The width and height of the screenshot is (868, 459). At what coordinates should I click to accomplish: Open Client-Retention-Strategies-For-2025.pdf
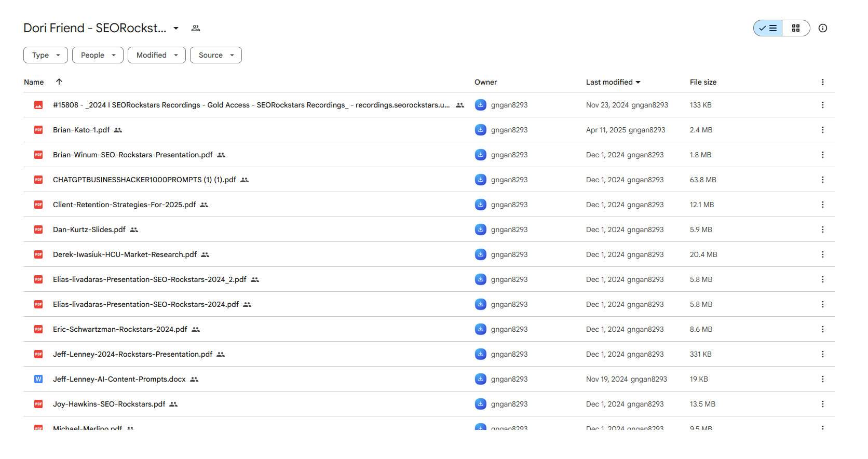coord(125,205)
